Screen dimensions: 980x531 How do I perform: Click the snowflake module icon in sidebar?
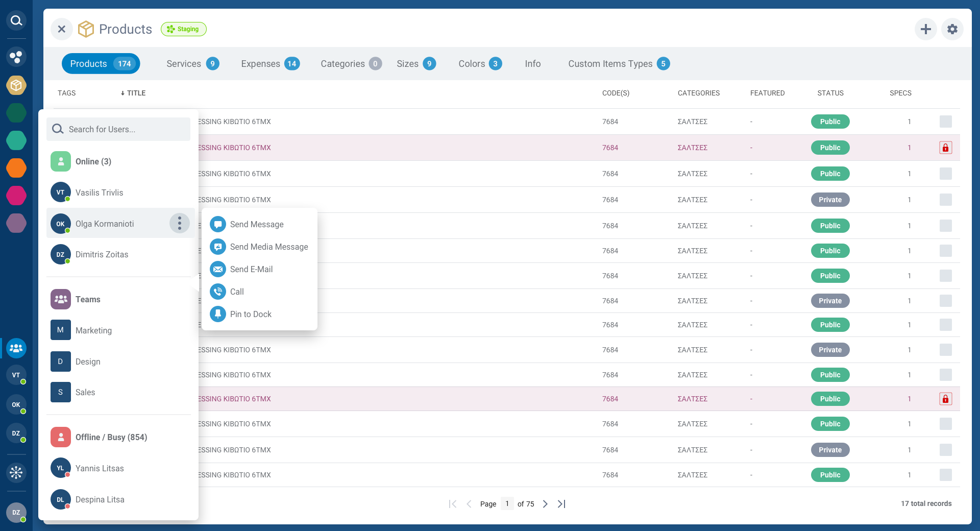16,473
